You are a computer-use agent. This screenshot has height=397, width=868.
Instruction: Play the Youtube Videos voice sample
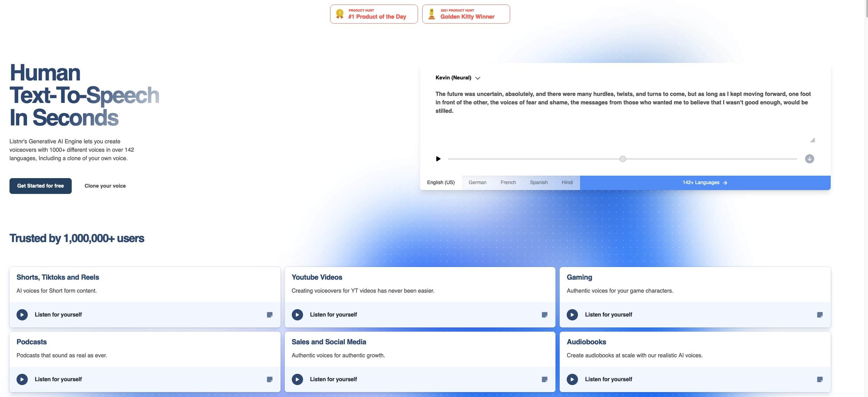click(297, 315)
